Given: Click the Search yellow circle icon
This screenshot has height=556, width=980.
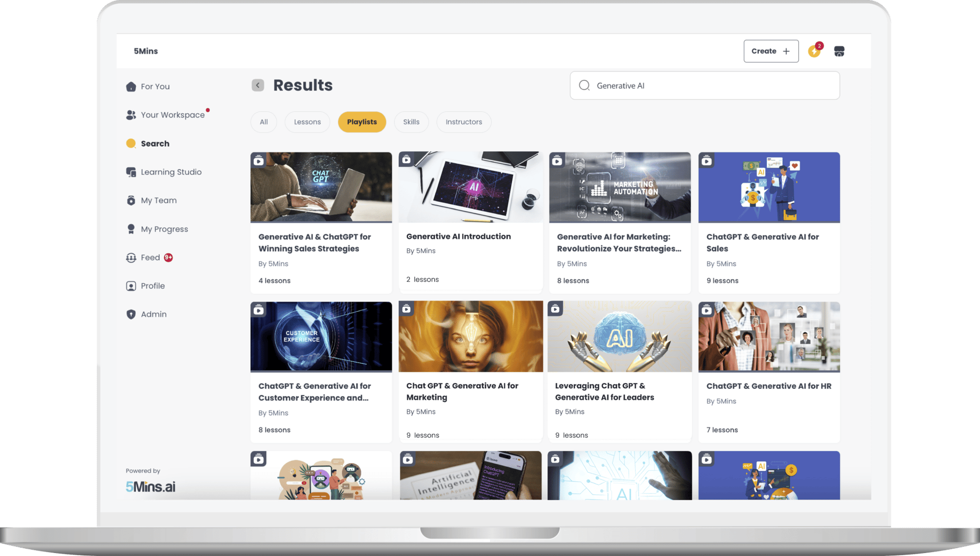Looking at the screenshot, I should 131,143.
